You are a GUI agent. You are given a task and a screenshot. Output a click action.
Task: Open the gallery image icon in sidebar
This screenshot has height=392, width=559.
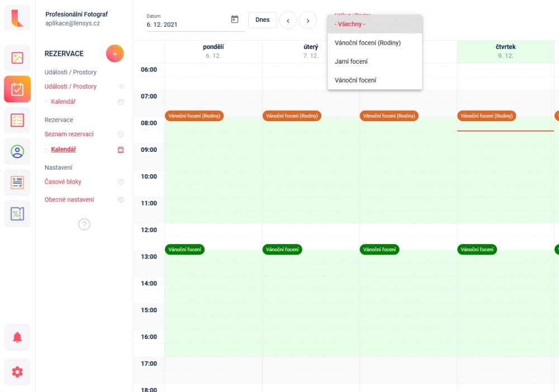point(17,58)
